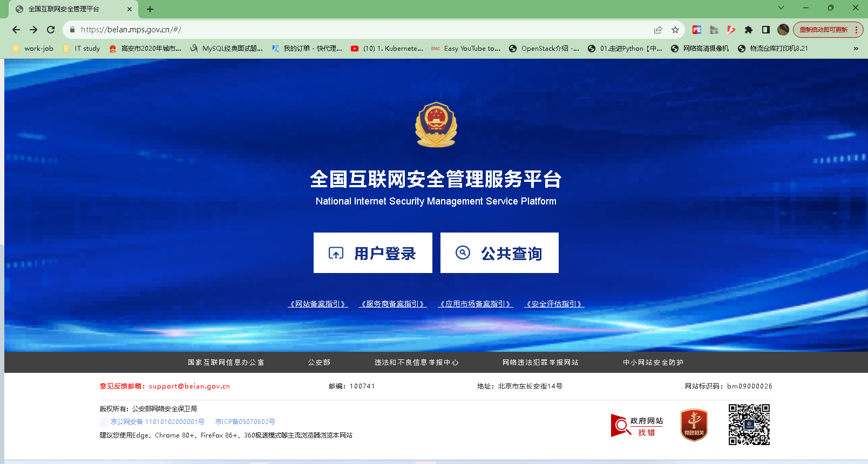Open the red pen extension icon

tap(731, 30)
